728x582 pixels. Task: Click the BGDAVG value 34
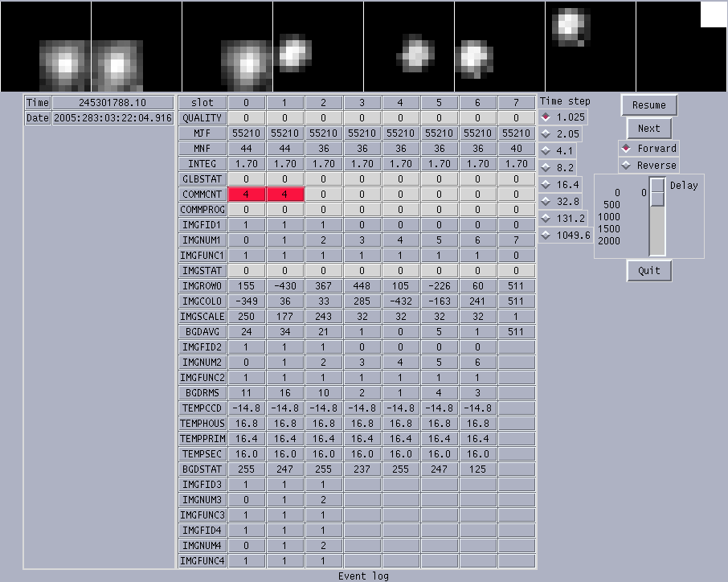[284, 332]
